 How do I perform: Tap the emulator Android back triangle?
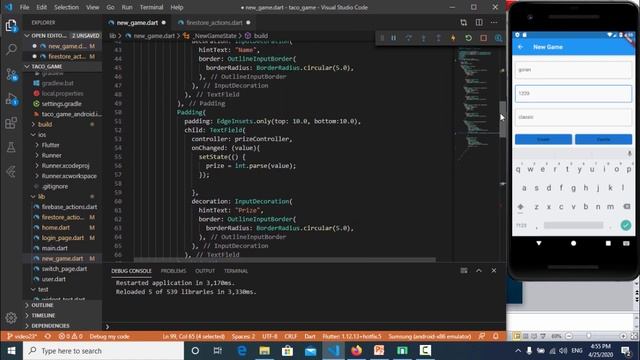tap(539, 243)
